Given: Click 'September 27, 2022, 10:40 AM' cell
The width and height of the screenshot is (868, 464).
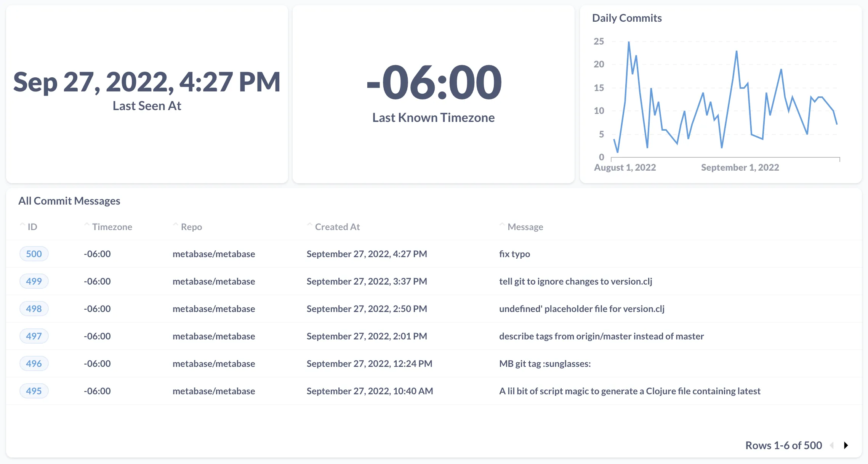Looking at the screenshot, I should pos(370,391).
